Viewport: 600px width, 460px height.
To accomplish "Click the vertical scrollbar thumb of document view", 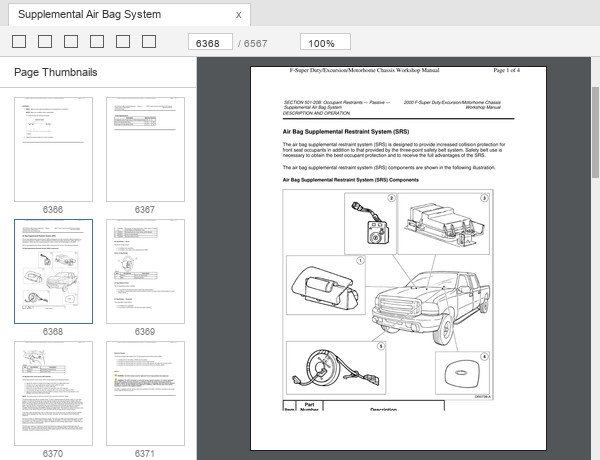I will [595, 132].
